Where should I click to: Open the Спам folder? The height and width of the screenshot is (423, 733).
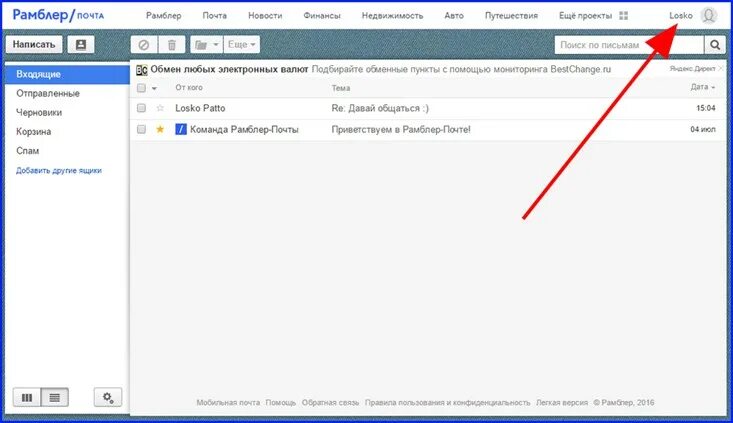(28, 151)
